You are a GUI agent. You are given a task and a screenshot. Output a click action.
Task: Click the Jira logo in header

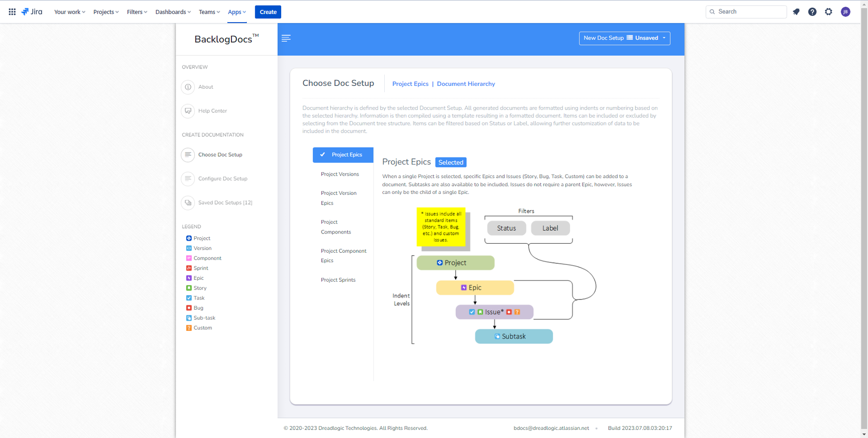tap(32, 12)
